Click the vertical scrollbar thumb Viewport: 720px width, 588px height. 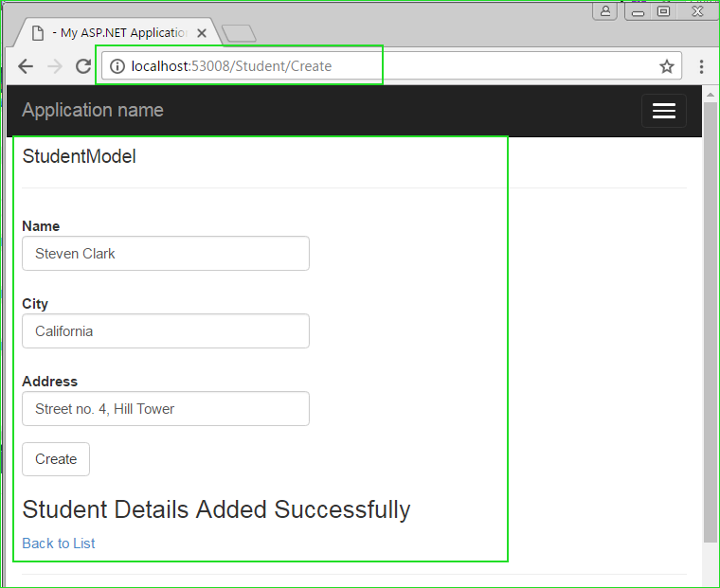711,321
